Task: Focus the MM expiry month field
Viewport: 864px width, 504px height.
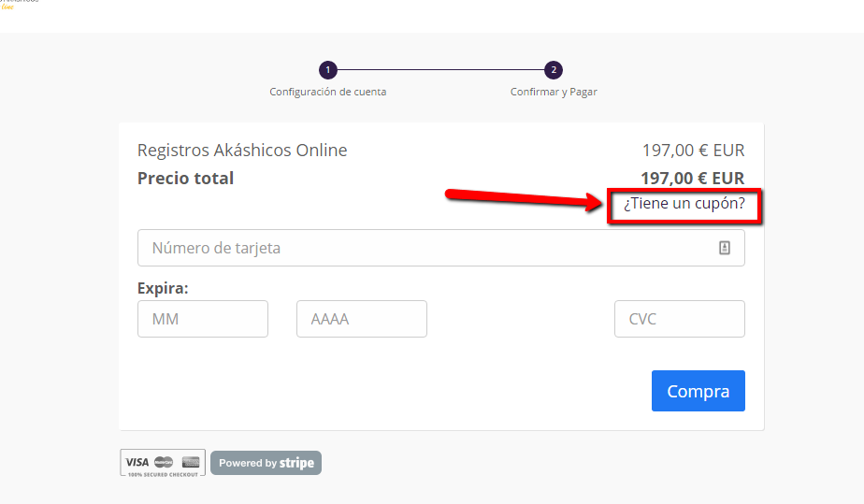Action: (203, 319)
